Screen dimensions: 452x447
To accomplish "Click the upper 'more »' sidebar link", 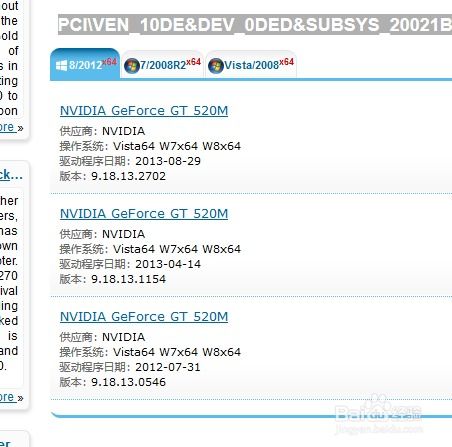I will pos(11,127).
